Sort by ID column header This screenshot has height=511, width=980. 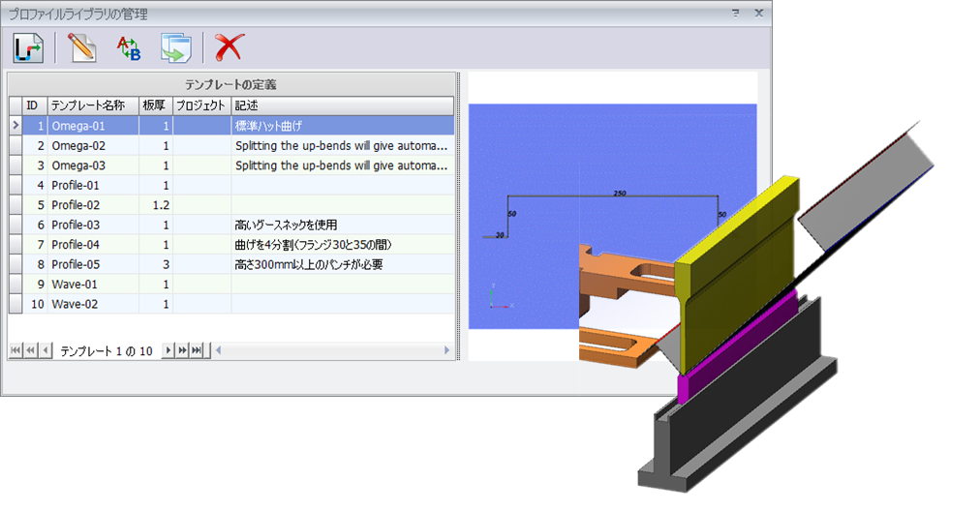tap(35, 105)
